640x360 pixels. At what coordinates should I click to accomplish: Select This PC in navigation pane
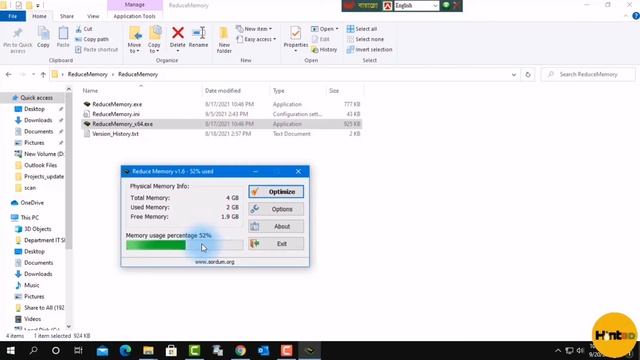[29, 218]
